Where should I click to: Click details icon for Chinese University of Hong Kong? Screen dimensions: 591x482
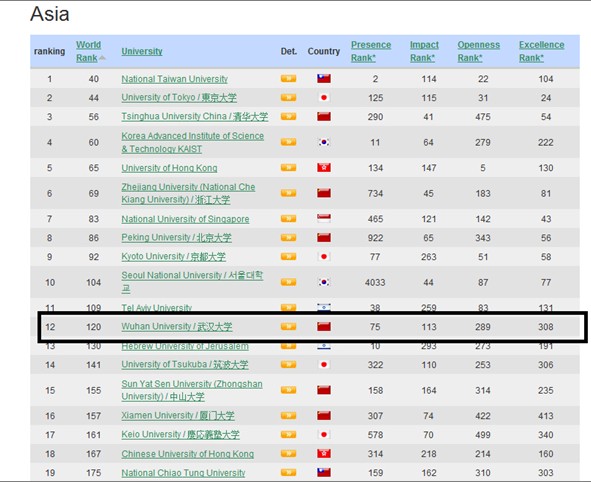coord(288,453)
